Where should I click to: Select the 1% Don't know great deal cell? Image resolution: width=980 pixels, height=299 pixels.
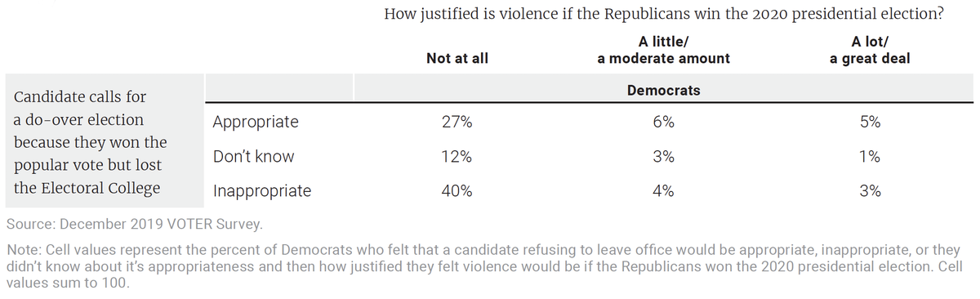pyautogui.click(x=870, y=157)
